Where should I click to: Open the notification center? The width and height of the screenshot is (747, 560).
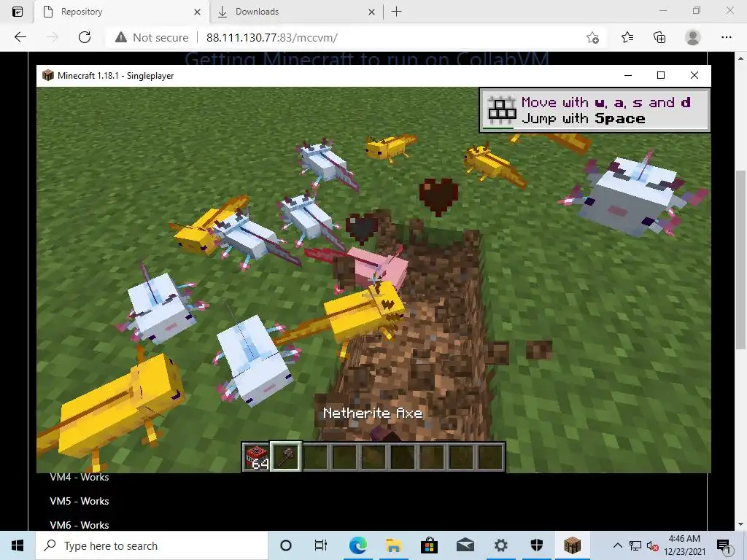(x=724, y=545)
